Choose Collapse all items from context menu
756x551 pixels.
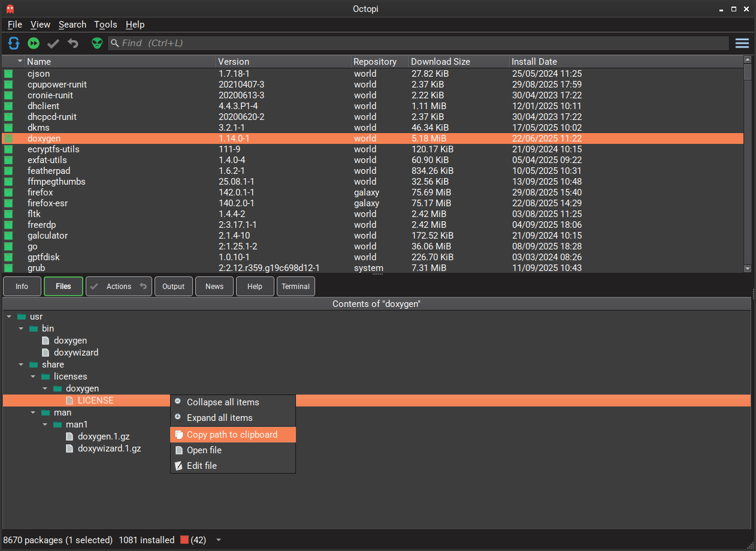tap(233, 402)
